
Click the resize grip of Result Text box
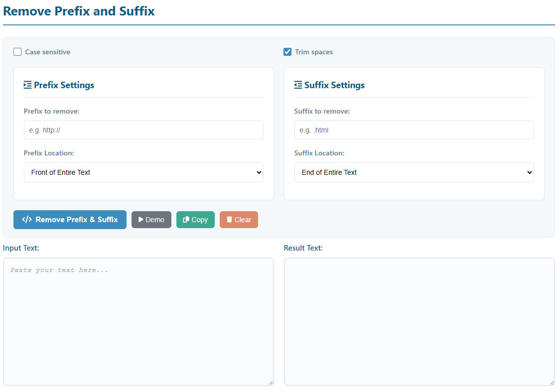click(x=552, y=382)
